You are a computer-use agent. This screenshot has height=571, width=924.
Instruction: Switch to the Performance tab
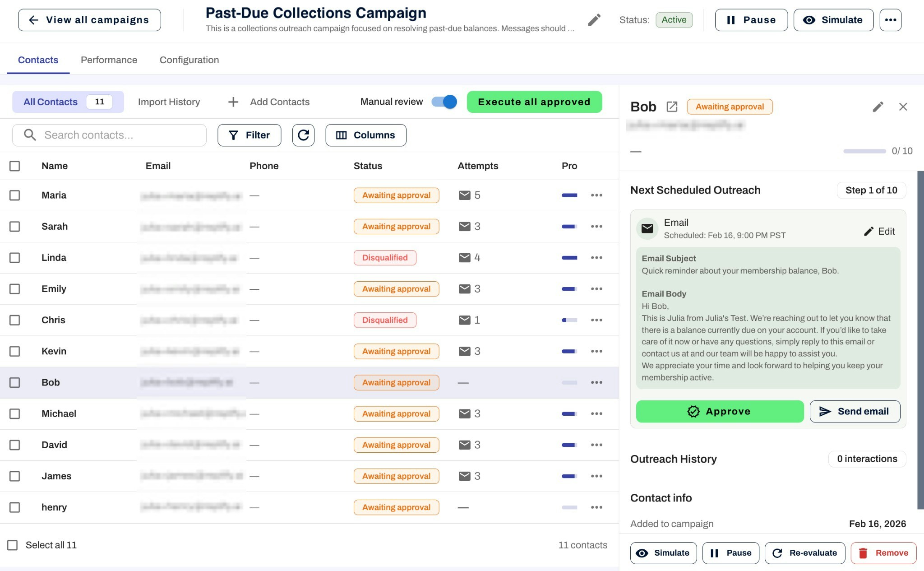pos(109,60)
